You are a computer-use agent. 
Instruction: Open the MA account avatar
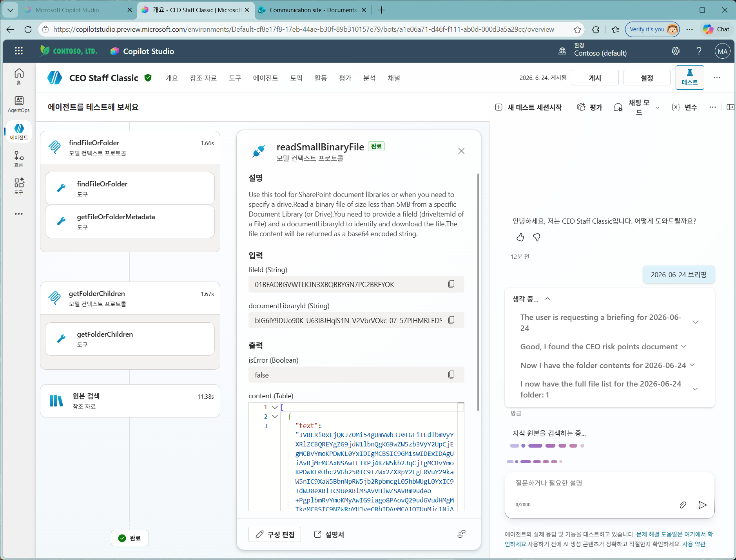[722, 51]
